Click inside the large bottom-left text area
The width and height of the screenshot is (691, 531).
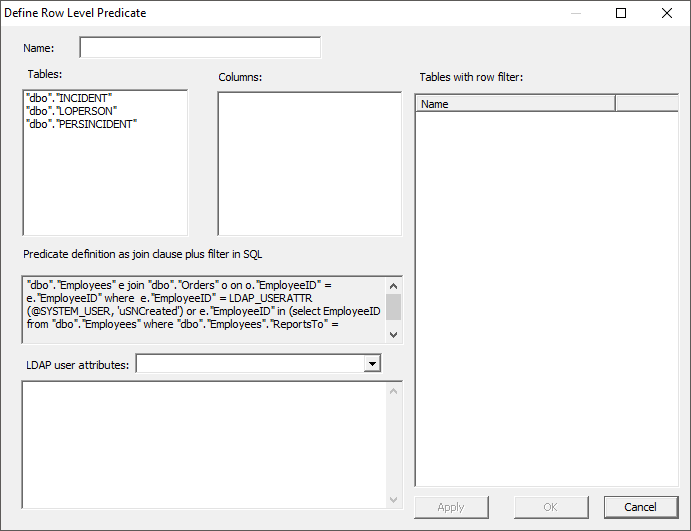[204, 445]
